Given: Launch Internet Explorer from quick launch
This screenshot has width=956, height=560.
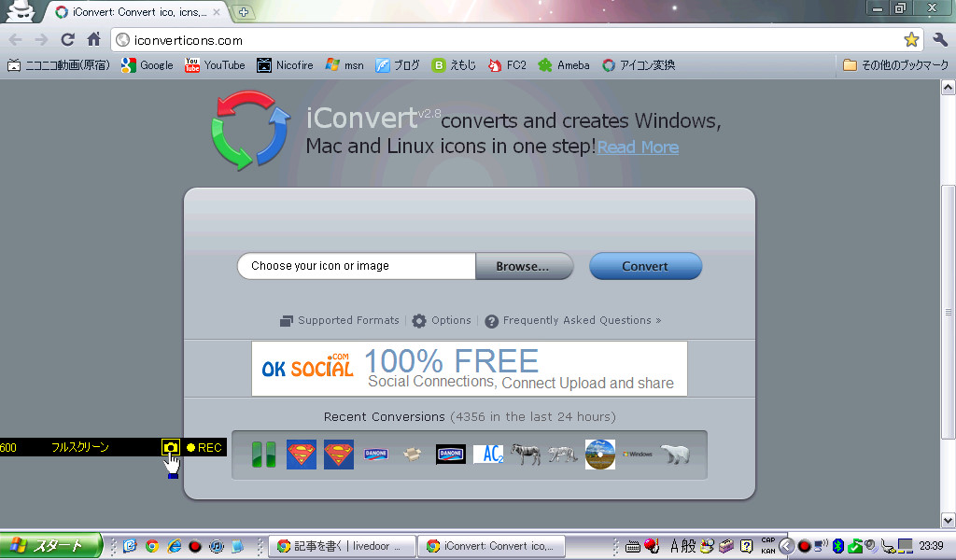Looking at the screenshot, I should 174,546.
